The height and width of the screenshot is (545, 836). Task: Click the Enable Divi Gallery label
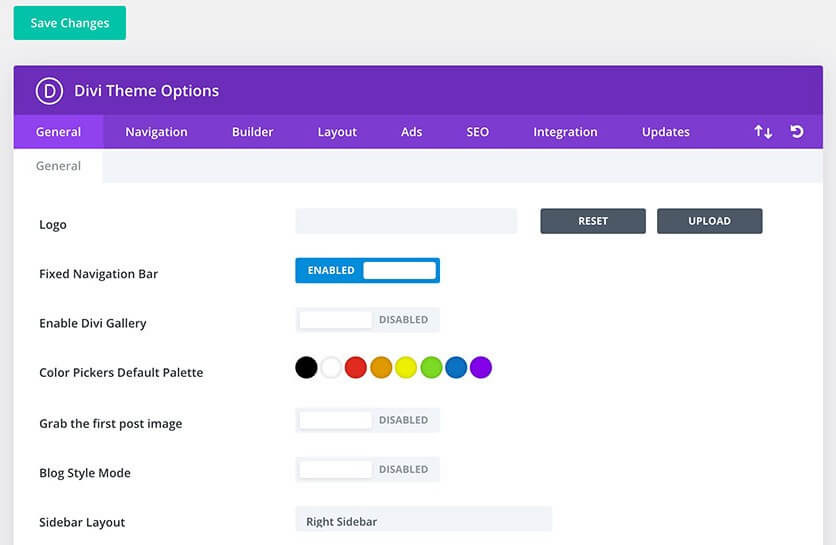pos(93,324)
